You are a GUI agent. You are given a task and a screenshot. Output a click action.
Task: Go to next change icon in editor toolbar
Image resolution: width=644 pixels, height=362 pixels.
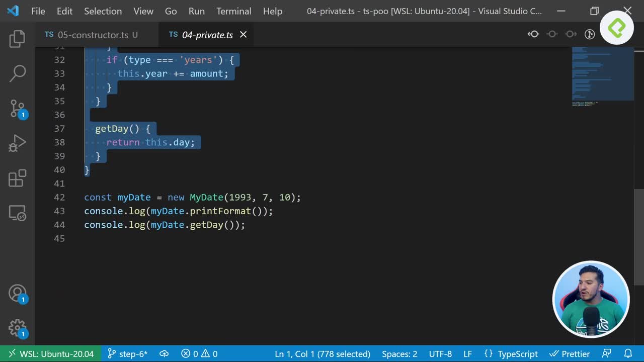571,34
